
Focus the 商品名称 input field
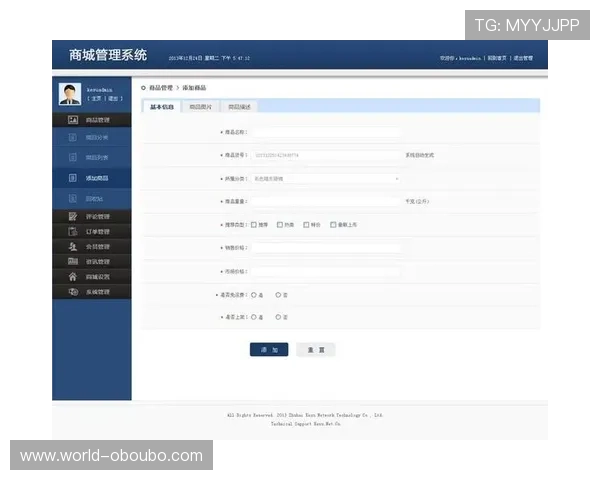[326, 132]
